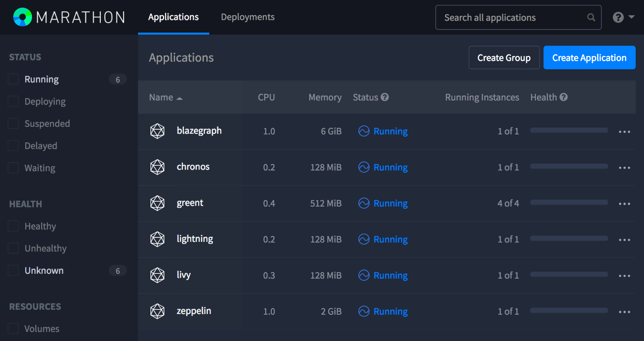Sort applications by the Name column arrow
644x341 pixels.
(180, 98)
